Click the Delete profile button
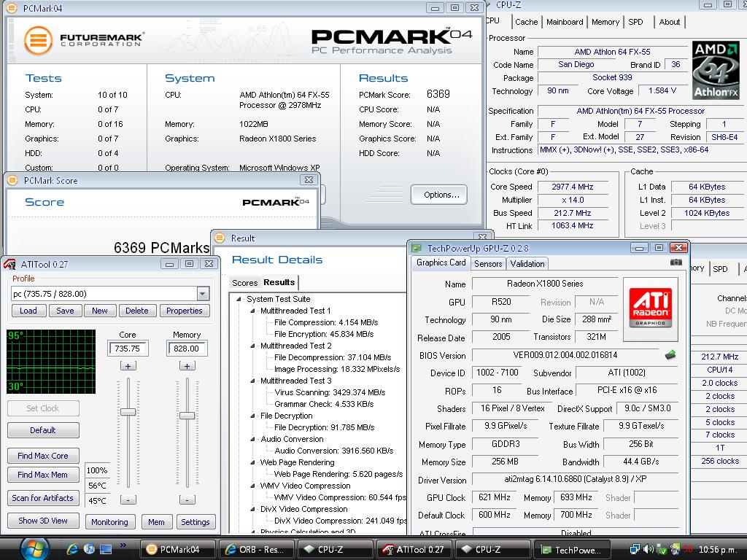 (x=136, y=311)
